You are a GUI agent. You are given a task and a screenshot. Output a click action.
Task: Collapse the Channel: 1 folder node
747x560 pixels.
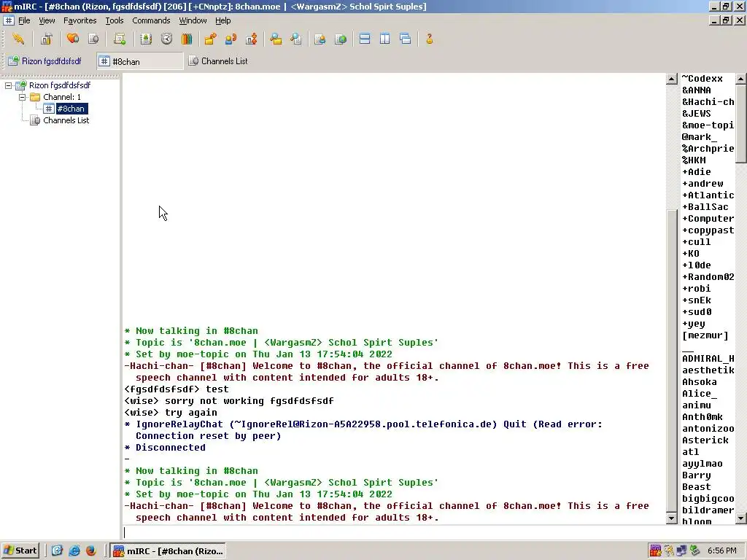[22, 97]
